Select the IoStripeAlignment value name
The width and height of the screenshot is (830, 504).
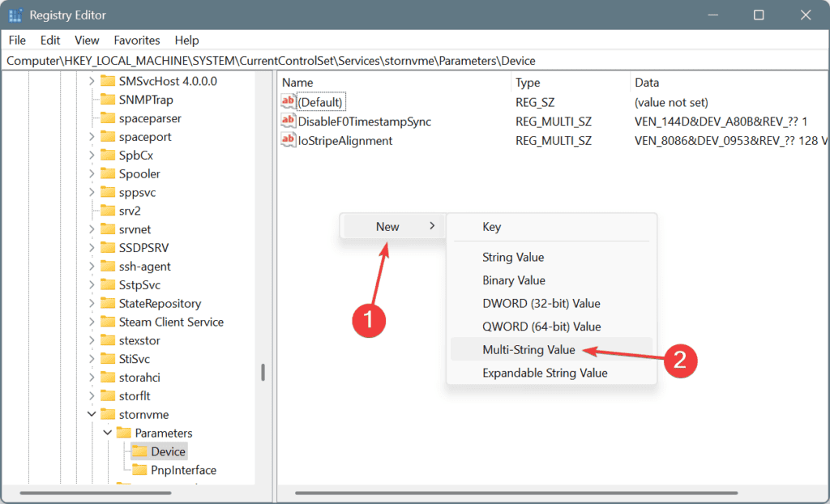(345, 141)
